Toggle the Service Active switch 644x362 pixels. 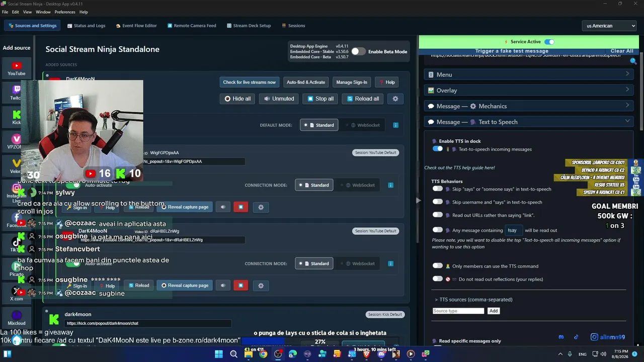[549, 42]
